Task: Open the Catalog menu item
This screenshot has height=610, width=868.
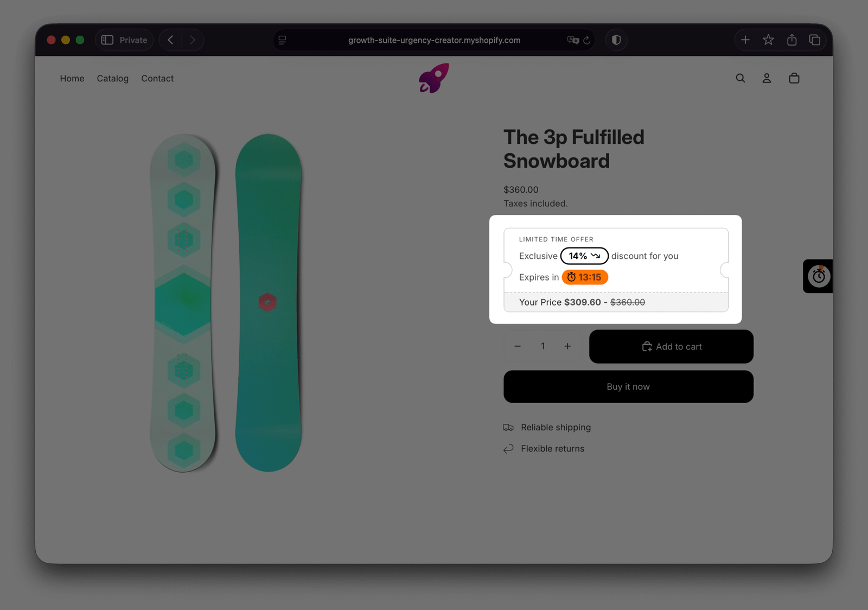Action: [113, 79]
